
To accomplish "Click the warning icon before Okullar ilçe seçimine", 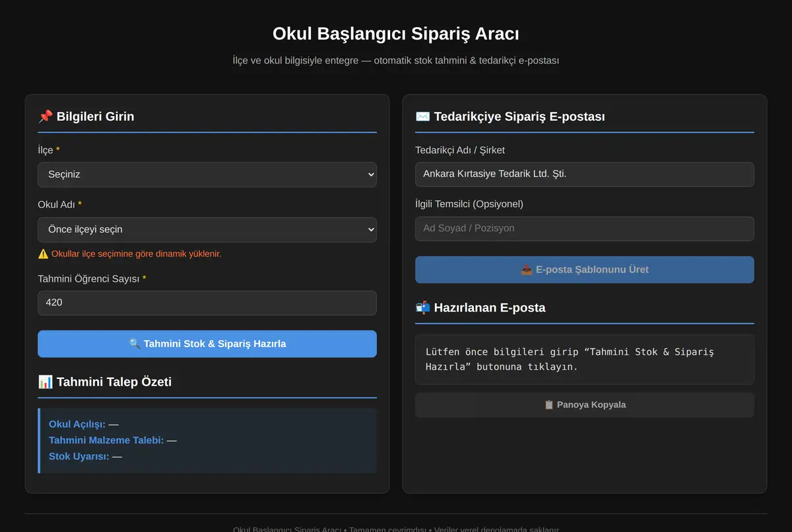I will tap(43, 253).
